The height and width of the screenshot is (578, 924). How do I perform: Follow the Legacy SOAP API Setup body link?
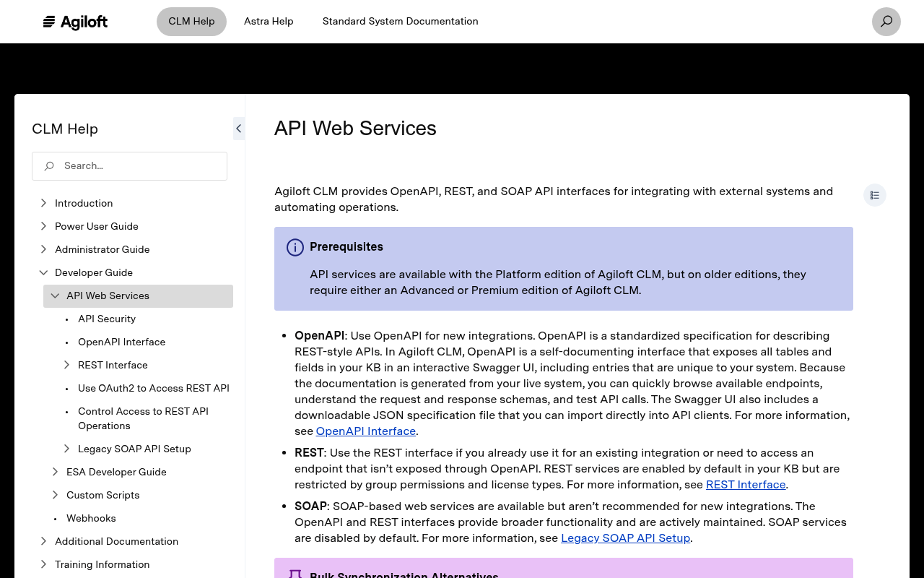[x=626, y=538]
